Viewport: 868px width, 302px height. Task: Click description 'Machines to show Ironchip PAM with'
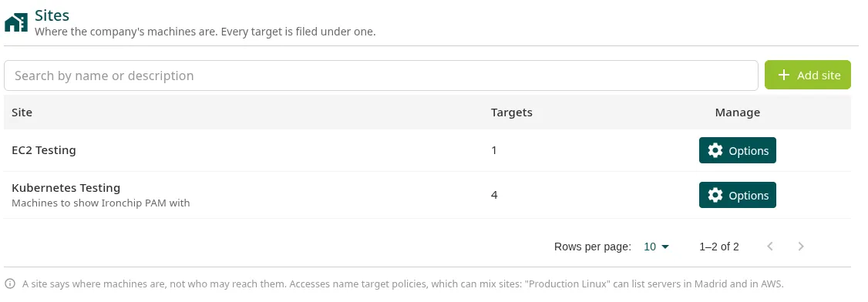(x=101, y=203)
